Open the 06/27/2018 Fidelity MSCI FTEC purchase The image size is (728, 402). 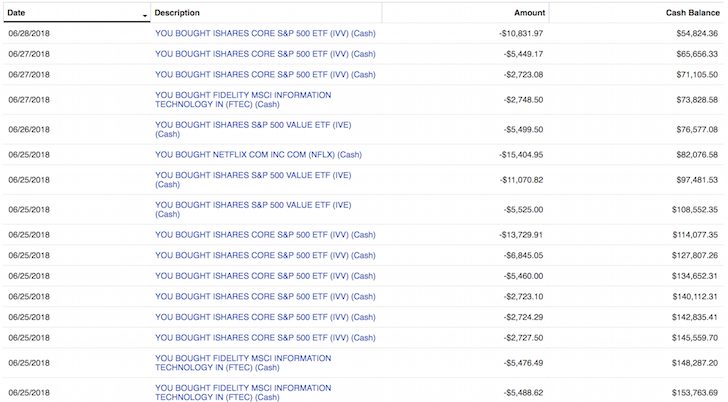[x=243, y=99]
